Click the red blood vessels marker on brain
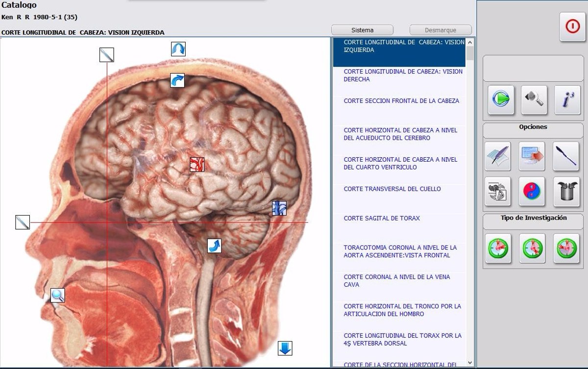Viewport: 588px width, 369px height. pyautogui.click(x=197, y=164)
